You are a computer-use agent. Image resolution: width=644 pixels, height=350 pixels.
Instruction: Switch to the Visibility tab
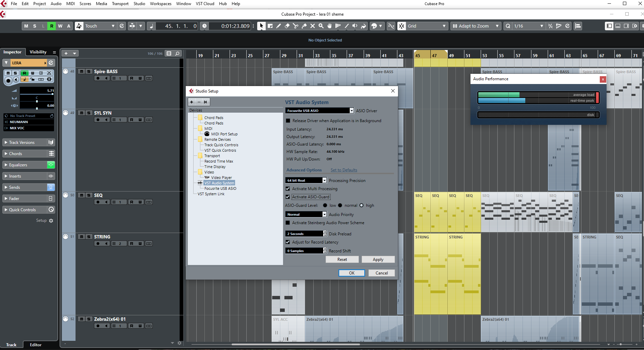pos(38,52)
